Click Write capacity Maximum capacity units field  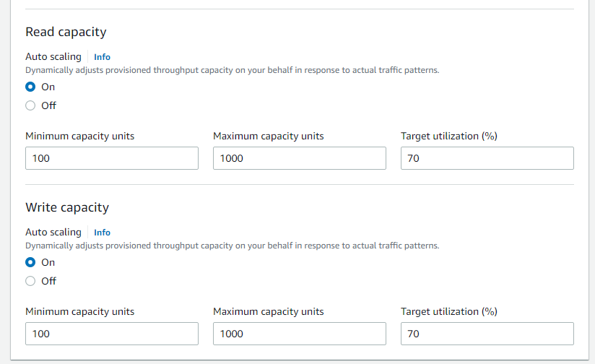point(299,334)
